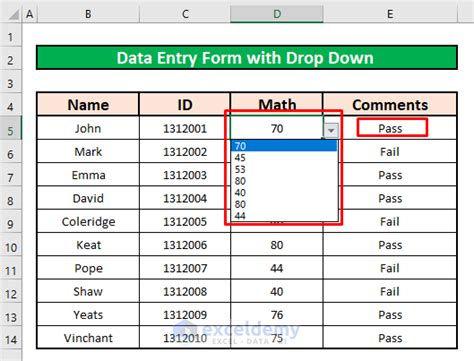
Task: Click ID cell '1312007'
Action: pos(185,268)
